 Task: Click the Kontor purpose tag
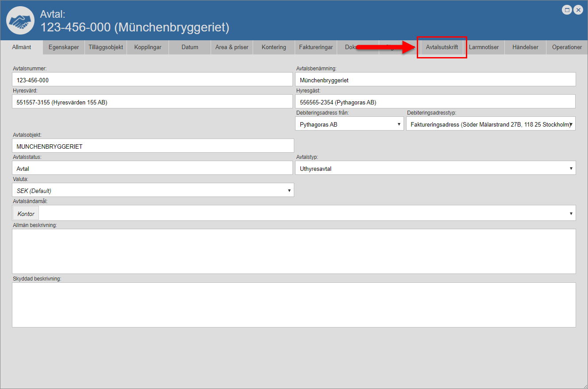(26, 214)
